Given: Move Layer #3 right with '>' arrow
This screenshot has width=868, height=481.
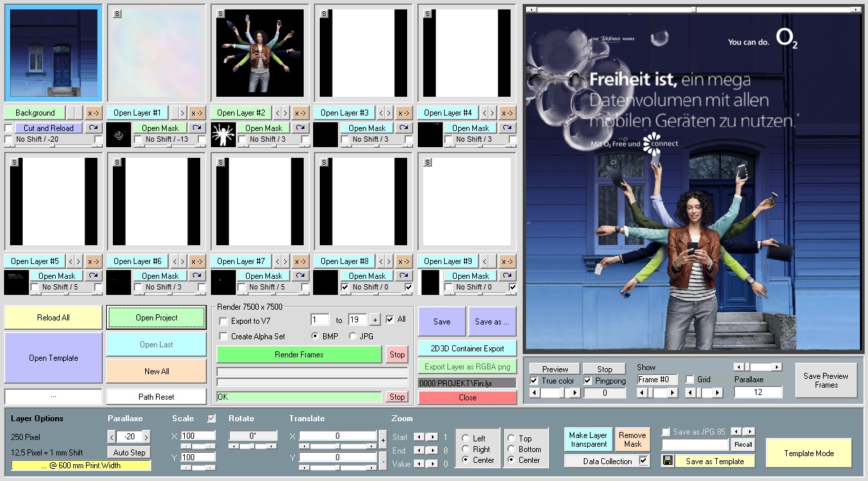Looking at the screenshot, I should tap(389, 113).
